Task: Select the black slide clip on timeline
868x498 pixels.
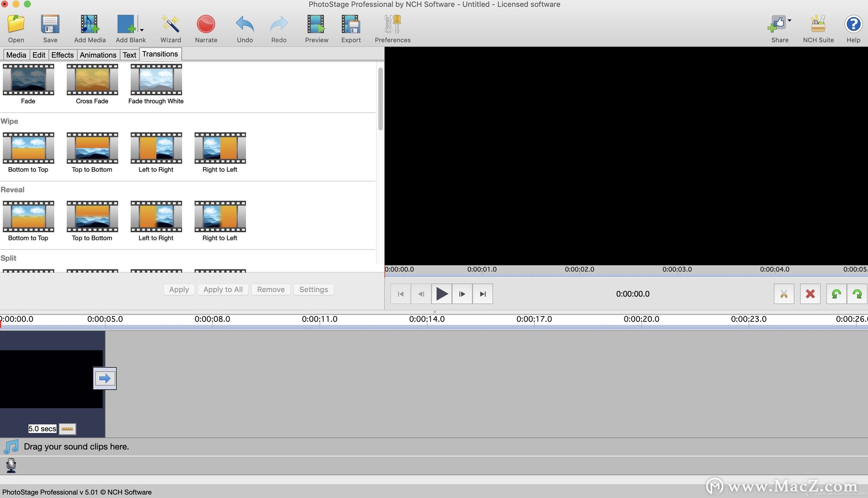Action: 51,379
